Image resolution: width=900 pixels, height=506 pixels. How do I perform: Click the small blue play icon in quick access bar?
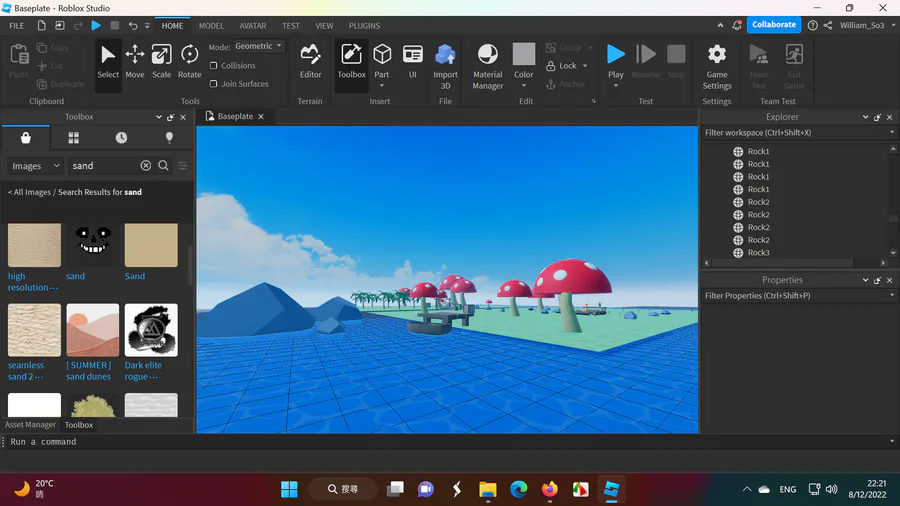(x=96, y=25)
